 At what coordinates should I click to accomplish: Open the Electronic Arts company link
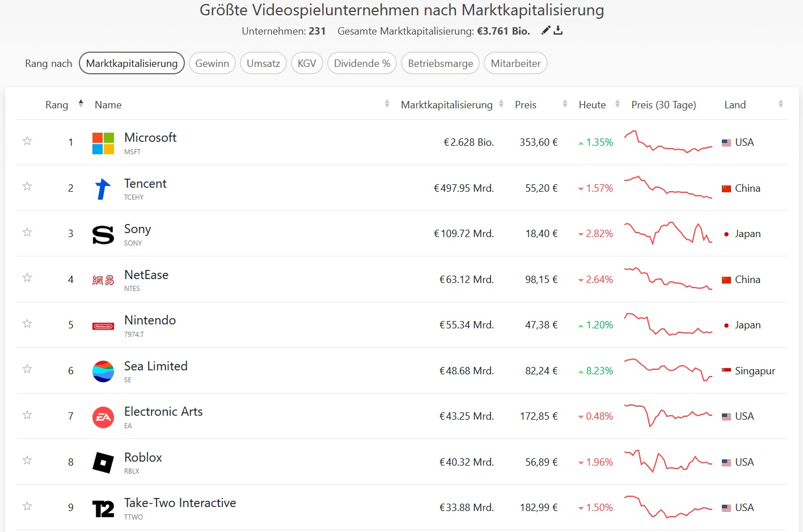163,411
